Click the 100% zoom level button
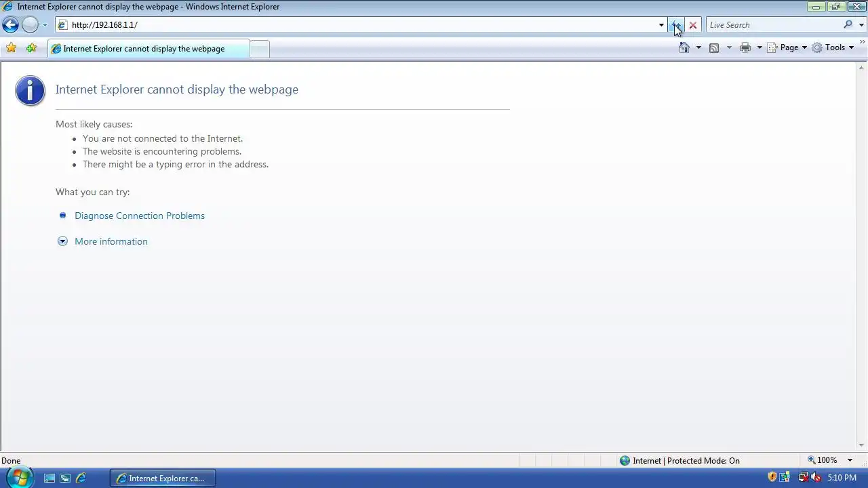The image size is (868, 488). 823,460
